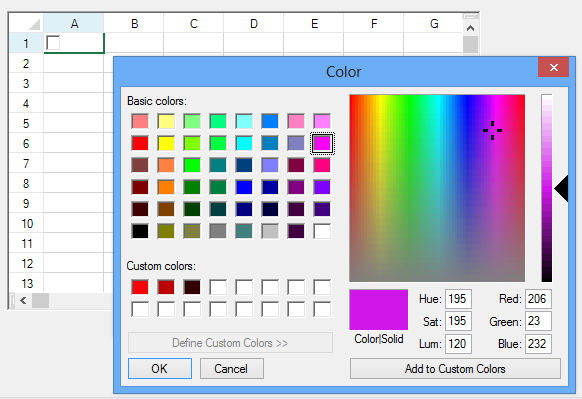Select column D header in spreadsheet
Image resolution: width=582 pixels, height=399 pixels.
click(254, 24)
